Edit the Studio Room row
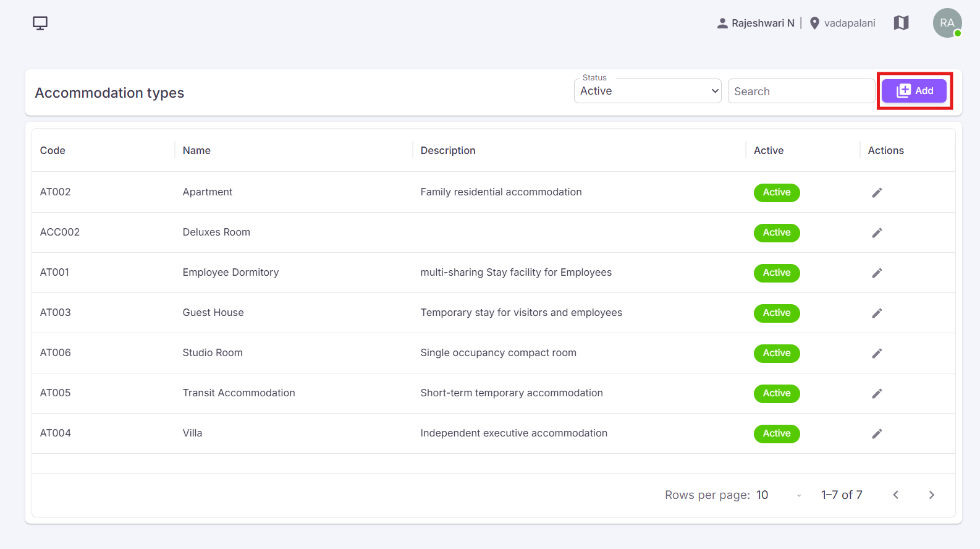This screenshot has height=549, width=980. [877, 353]
